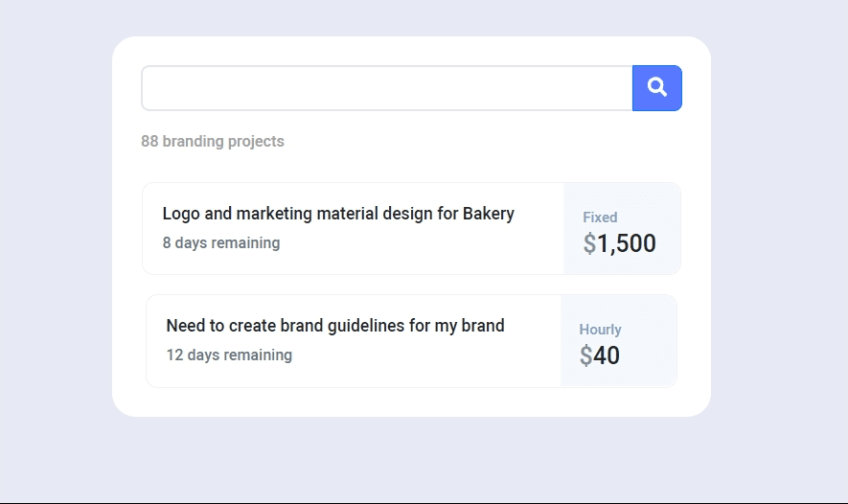The image size is (848, 504).
Task: Click the "Hourly" pricing label
Action: coord(600,330)
